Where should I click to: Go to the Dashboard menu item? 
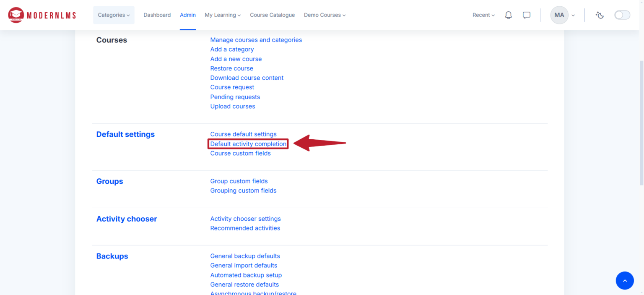coord(157,15)
